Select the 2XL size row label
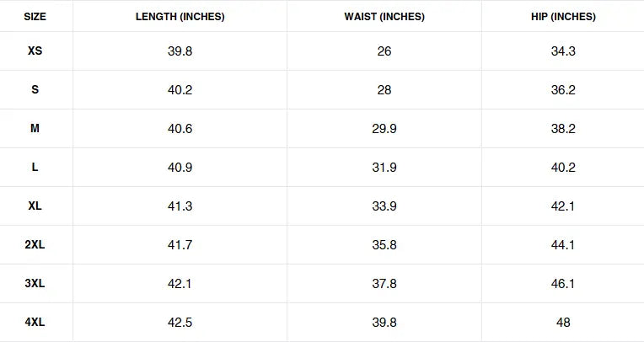 coord(35,245)
